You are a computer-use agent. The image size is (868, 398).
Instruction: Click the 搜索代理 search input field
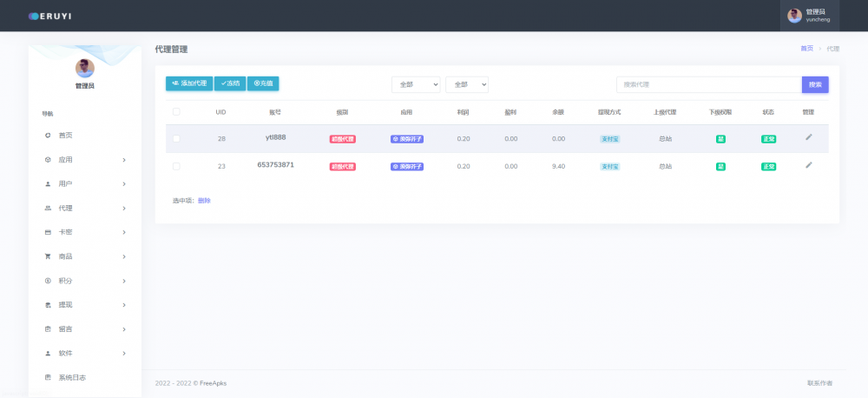708,84
